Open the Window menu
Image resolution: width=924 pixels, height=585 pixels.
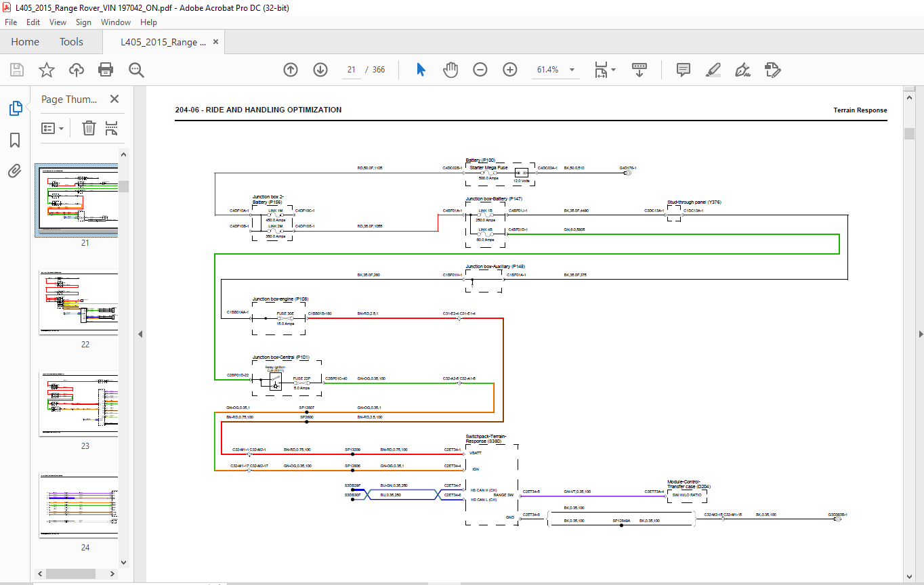pos(116,22)
